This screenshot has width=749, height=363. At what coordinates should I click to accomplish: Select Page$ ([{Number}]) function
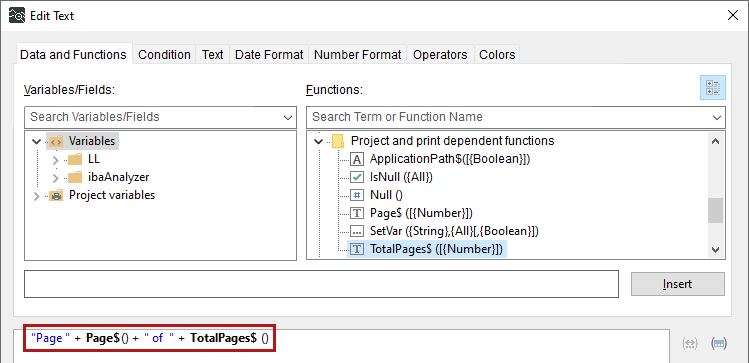pyautogui.click(x=421, y=213)
